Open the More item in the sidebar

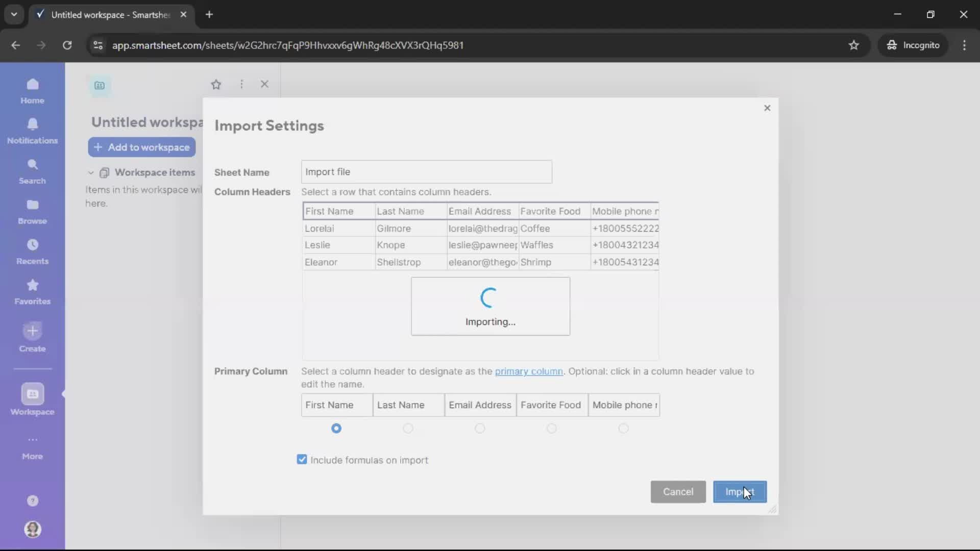32,447
